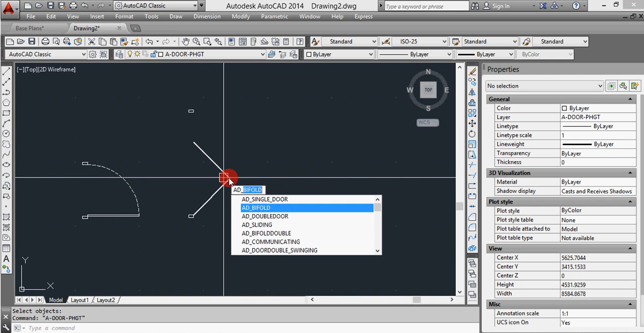Screen dimensions: 644x333
Task: Collapse the General properties section
Action: (630, 99)
